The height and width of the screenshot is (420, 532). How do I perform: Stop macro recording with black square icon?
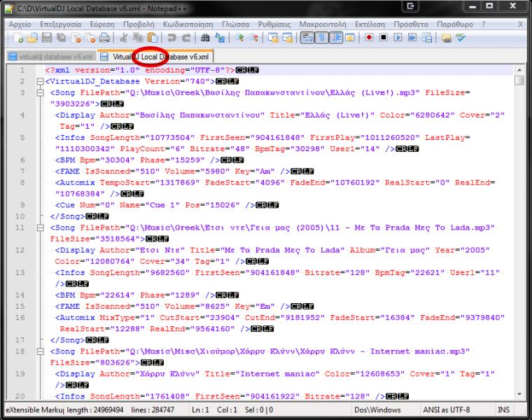point(384,38)
